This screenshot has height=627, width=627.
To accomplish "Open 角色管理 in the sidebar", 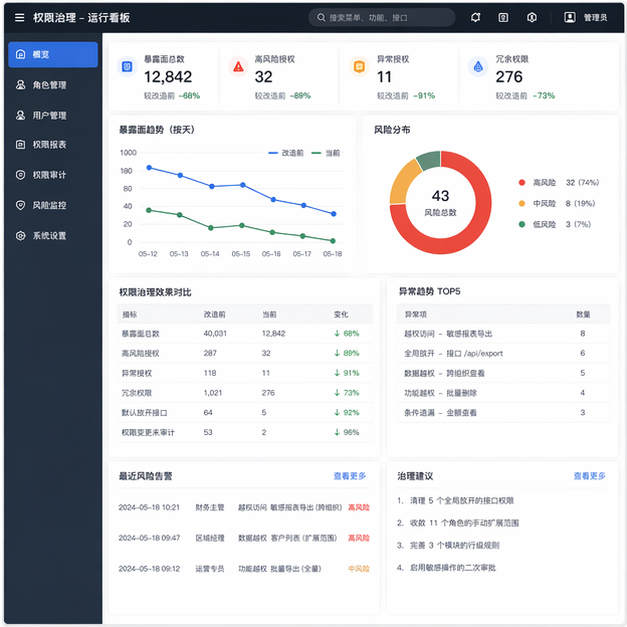I will click(53, 85).
